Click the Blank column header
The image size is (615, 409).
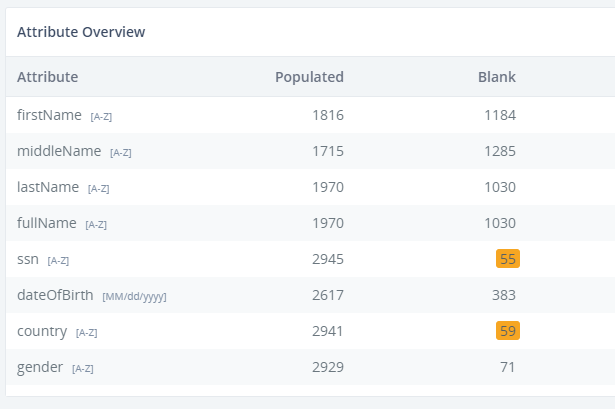point(497,77)
